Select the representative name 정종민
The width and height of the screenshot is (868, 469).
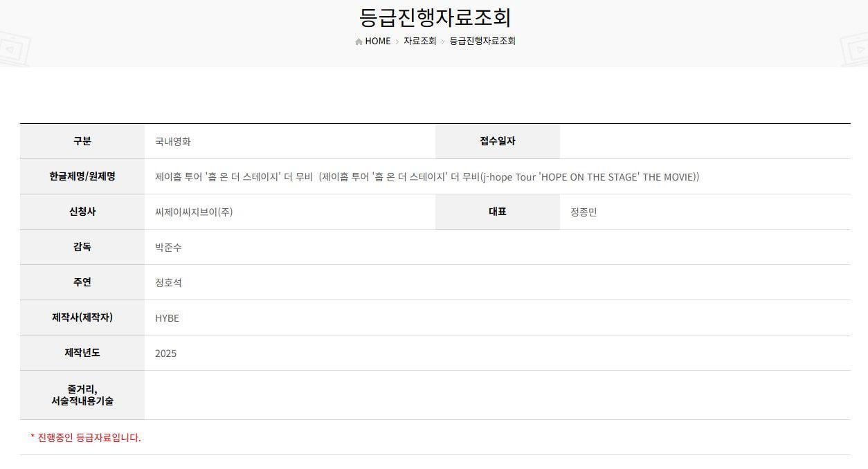(584, 212)
